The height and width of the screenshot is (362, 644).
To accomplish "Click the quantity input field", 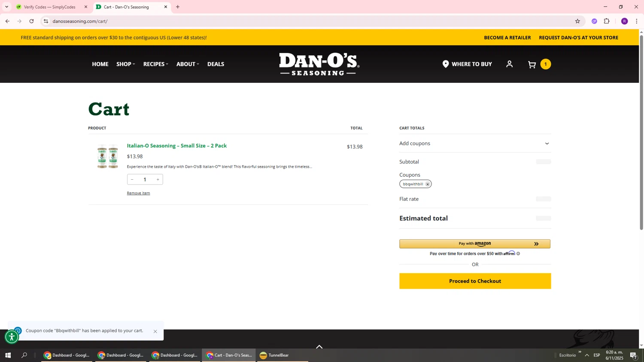I will click(145, 179).
